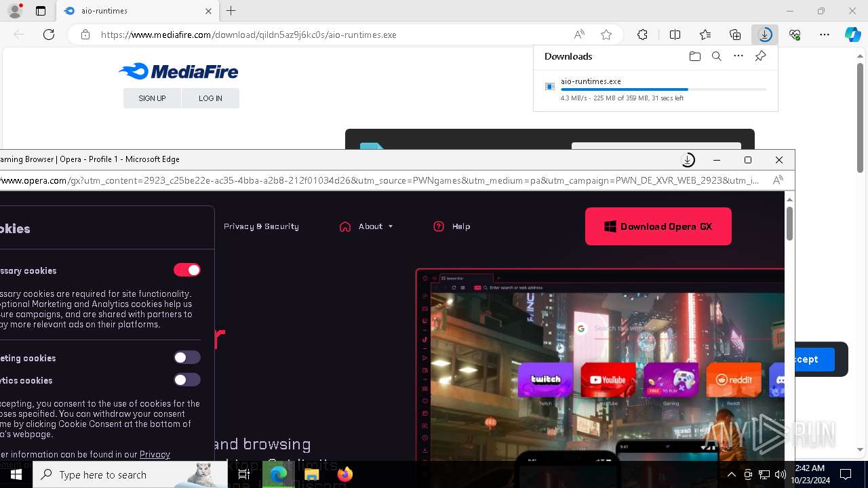Select the aio-runtimes.exe download entry
The height and width of the screenshot is (488, 868).
tap(655, 89)
